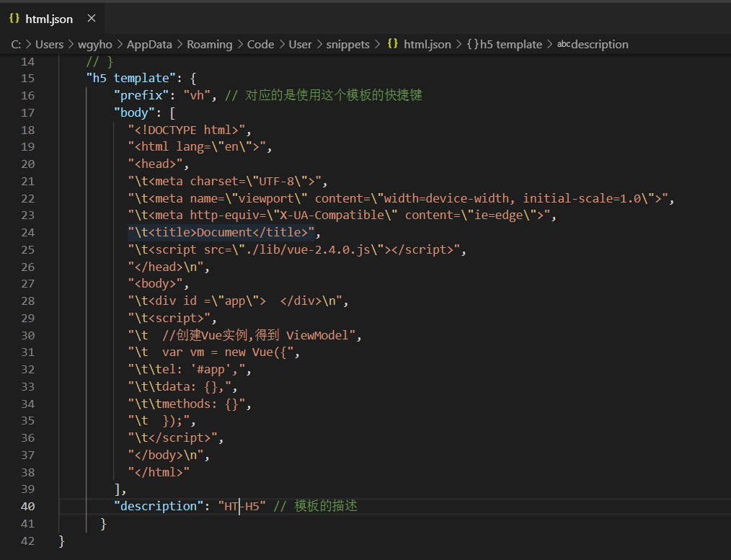Click the "vh" prefix value string
The height and width of the screenshot is (560, 731).
(197, 95)
